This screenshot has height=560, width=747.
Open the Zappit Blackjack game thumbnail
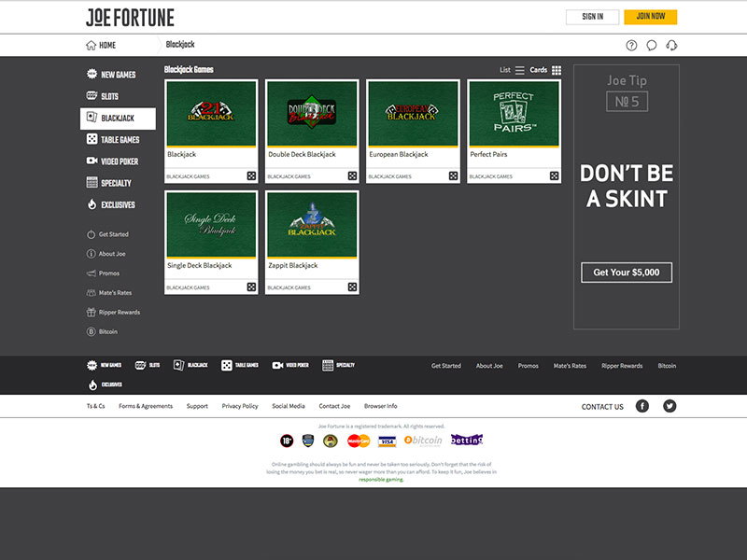[x=314, y=224]
